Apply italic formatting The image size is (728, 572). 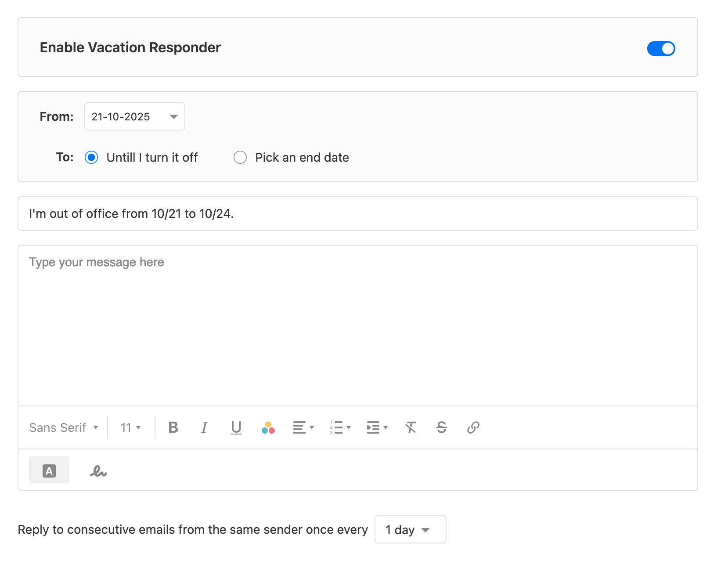204,427
